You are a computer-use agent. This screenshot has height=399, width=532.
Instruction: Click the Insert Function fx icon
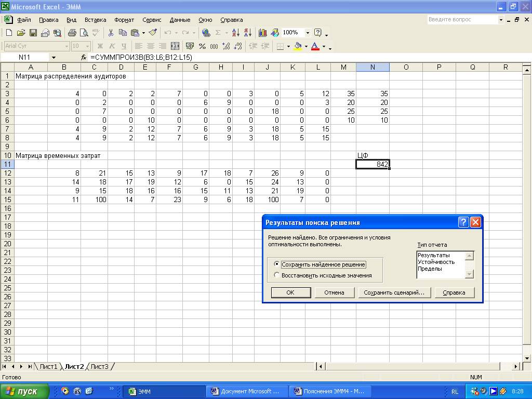[84, 57]
